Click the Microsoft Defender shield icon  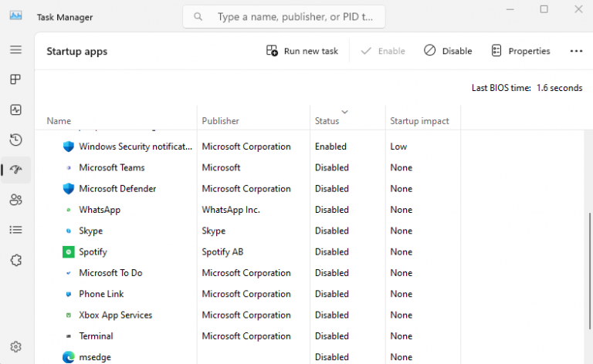pos(69,188)
